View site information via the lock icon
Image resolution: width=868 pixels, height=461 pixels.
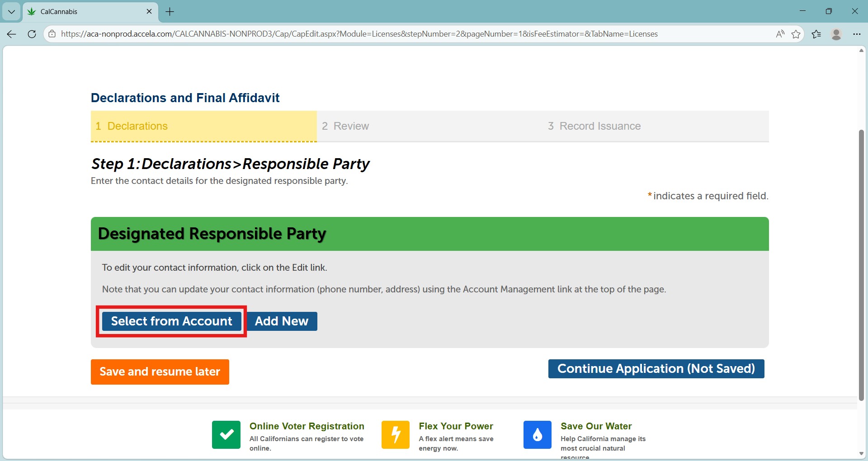52,34
